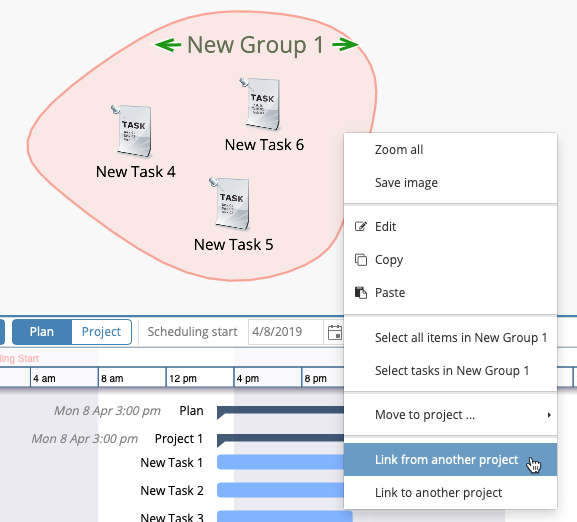Screen dimensions: 577x522
Task: Click the New Task 6 label
Action: click(265, 145)
